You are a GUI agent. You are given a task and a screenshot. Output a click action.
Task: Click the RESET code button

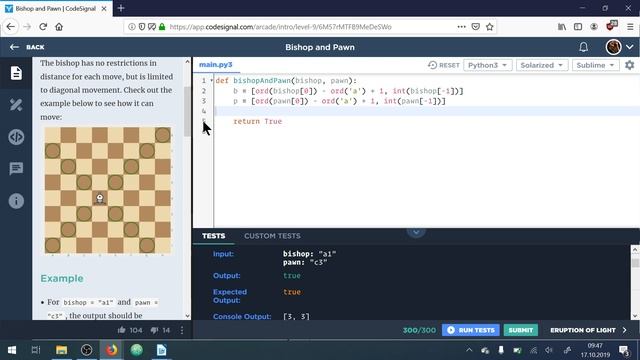point(444,65)
